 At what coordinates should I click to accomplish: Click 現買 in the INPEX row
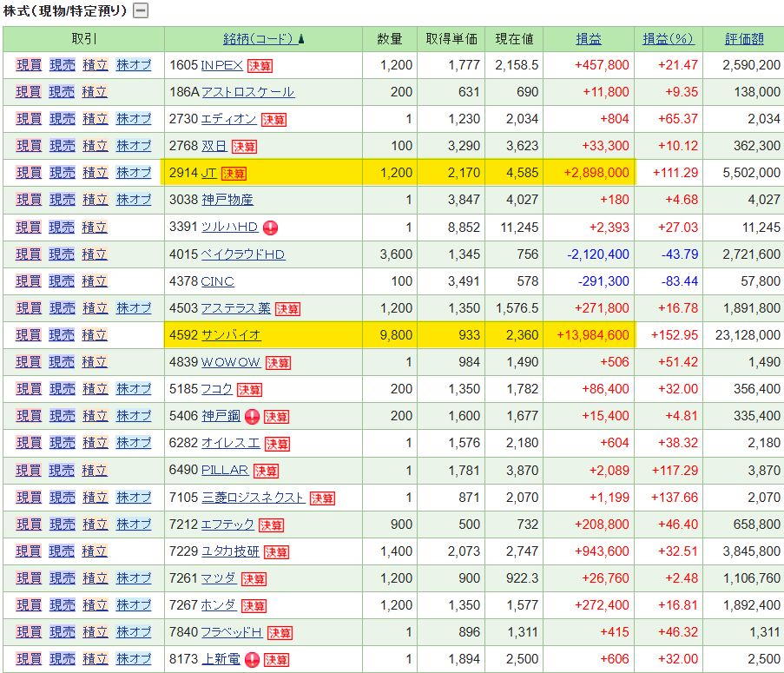pos(29,65)
